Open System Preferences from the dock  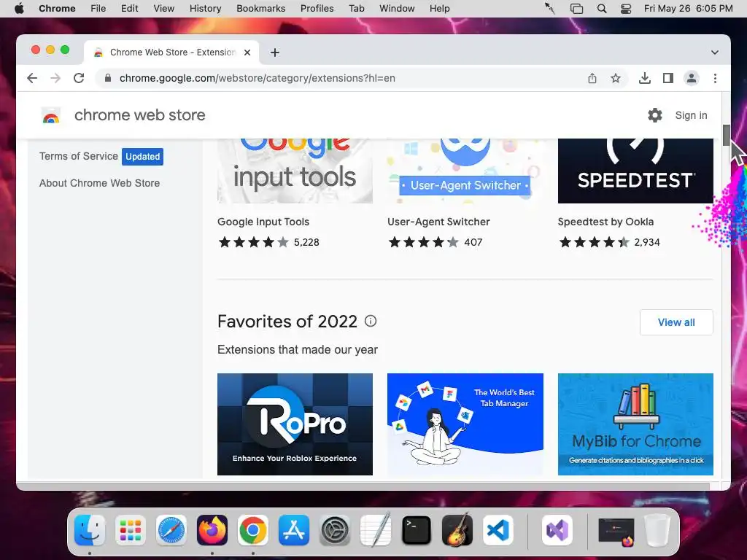click(x=334, y=530)
